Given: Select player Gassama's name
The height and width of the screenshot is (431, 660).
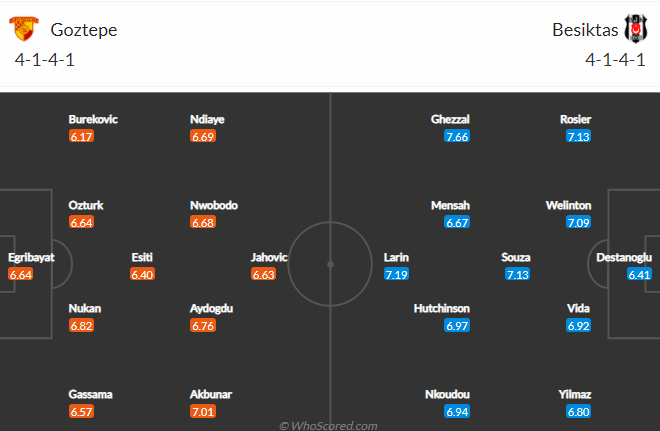Looking at the screenshot, I should (90, 394).
